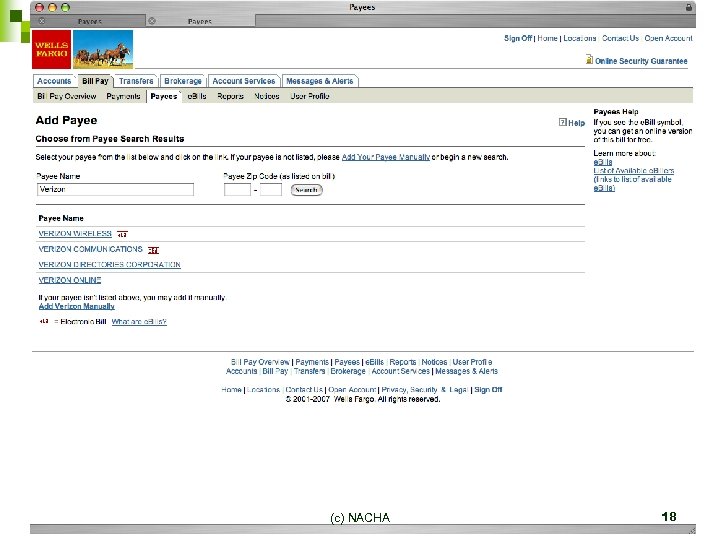The height and width of the screenshot is (540, 720).
Task: Click footer Notices link
Action: coord(434,362)
